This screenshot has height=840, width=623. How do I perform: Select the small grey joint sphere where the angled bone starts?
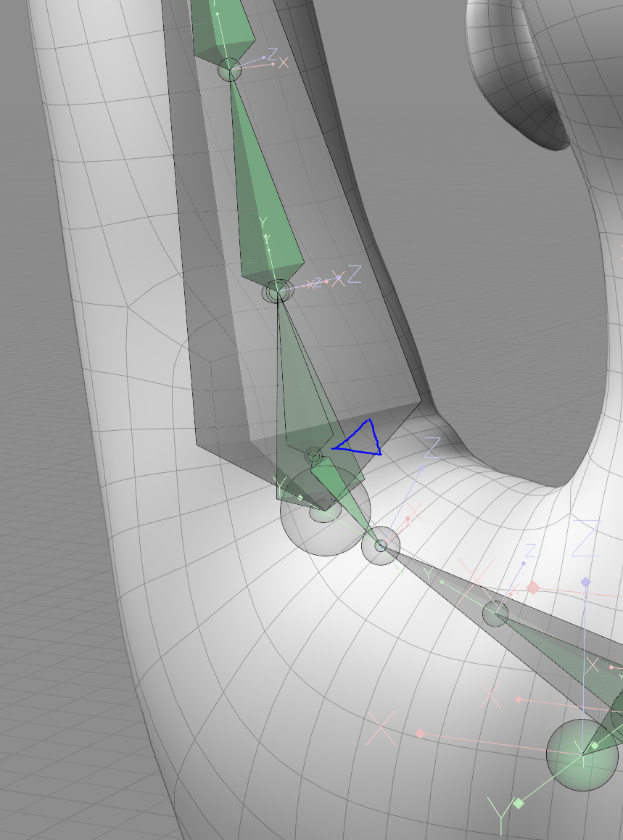pos(380,546)
